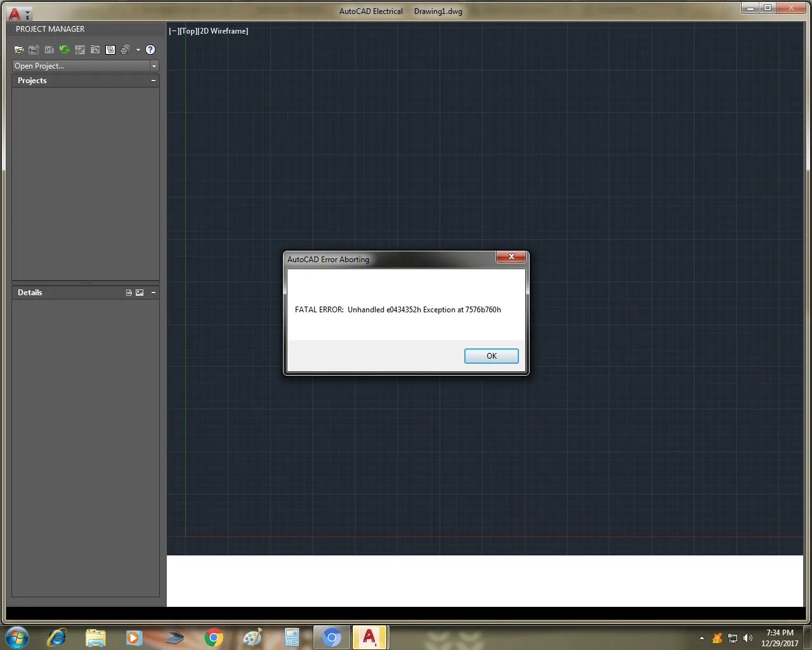Click the Project-Wide Update/Retag icon

95,50
